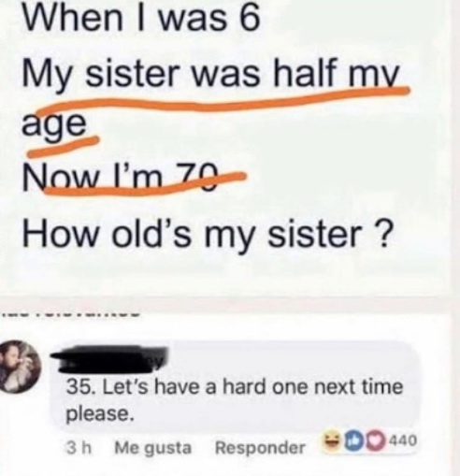The width and height of the screenshot is (460, 476).
Task: Click the word please in the comment
Action: click(101, 414)
